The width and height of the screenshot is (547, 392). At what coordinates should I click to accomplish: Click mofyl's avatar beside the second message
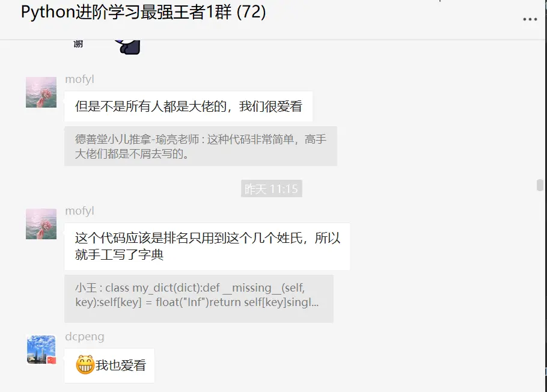(x=41, y=224)
